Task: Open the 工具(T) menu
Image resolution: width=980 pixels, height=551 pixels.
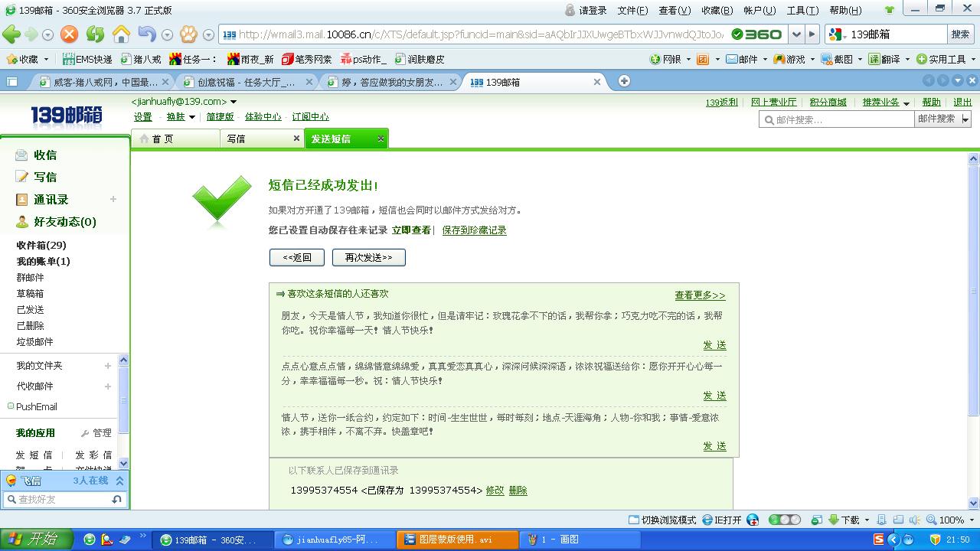Action: 802,11
